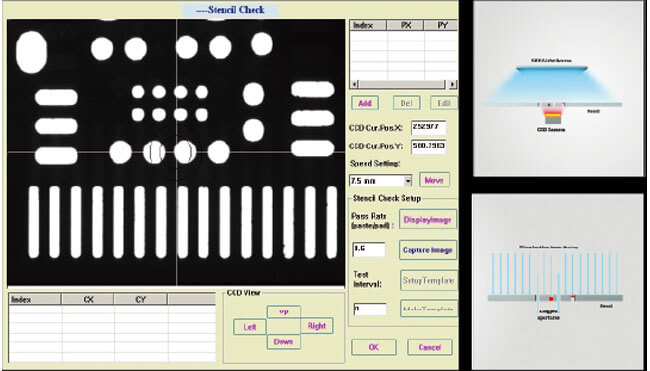The height and width of the screenshot is (371, 650).
Task: Focus the CCD Cur.Pos.X input field
Action: pyautogui.click(x=428, y=127)
